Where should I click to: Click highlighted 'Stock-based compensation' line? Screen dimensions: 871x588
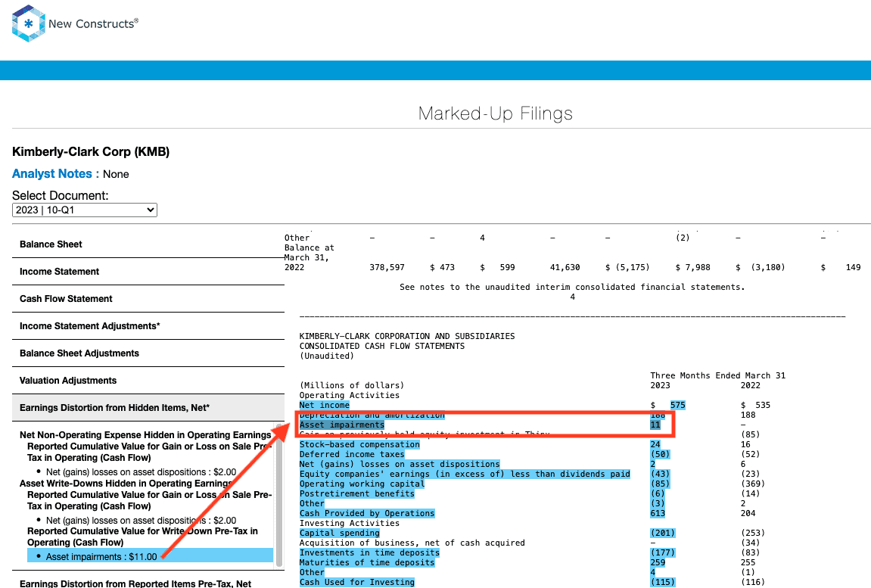[359, 445]
